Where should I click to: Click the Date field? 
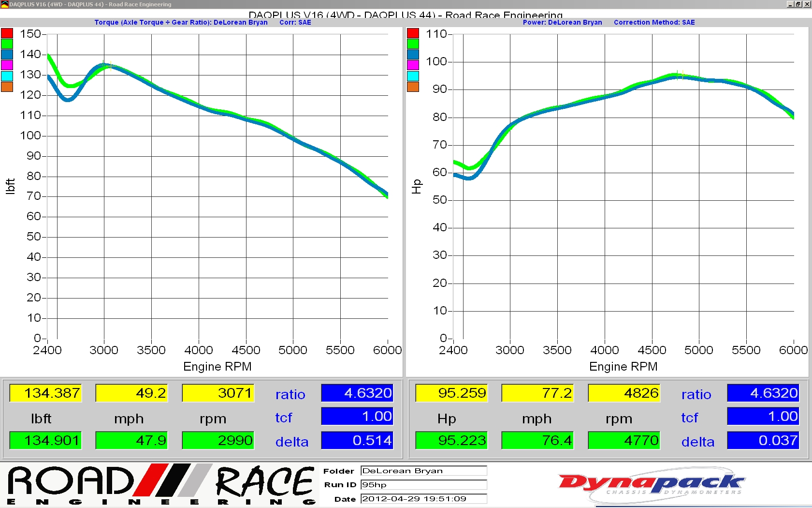click(424, 499)
